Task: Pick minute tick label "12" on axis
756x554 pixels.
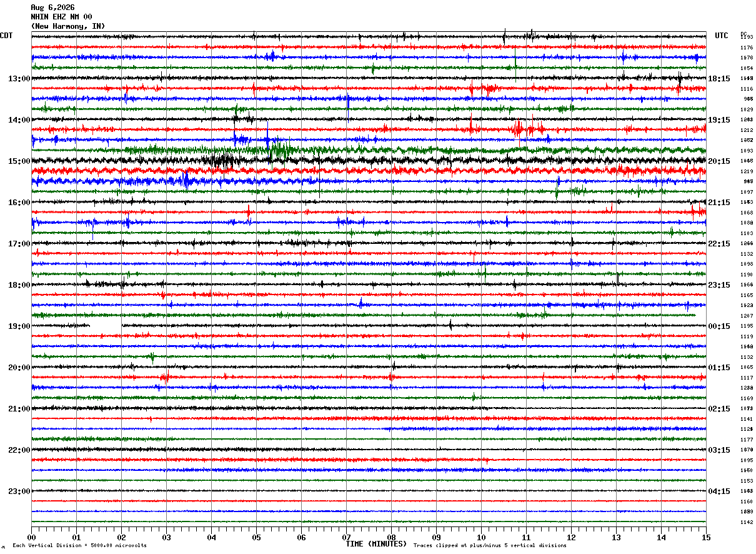Action: [572, 537]
